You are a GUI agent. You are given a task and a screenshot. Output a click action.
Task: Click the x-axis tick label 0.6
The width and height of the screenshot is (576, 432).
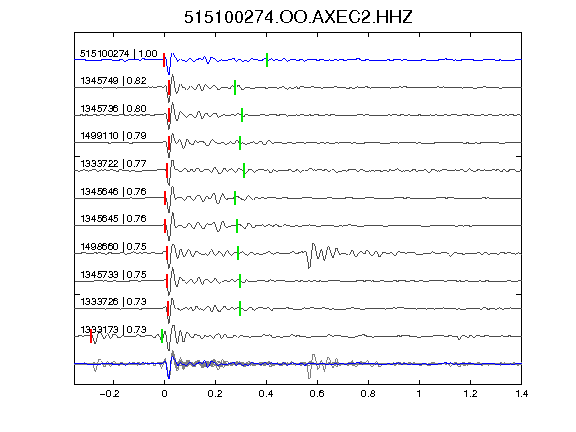(x=317, y=394)
